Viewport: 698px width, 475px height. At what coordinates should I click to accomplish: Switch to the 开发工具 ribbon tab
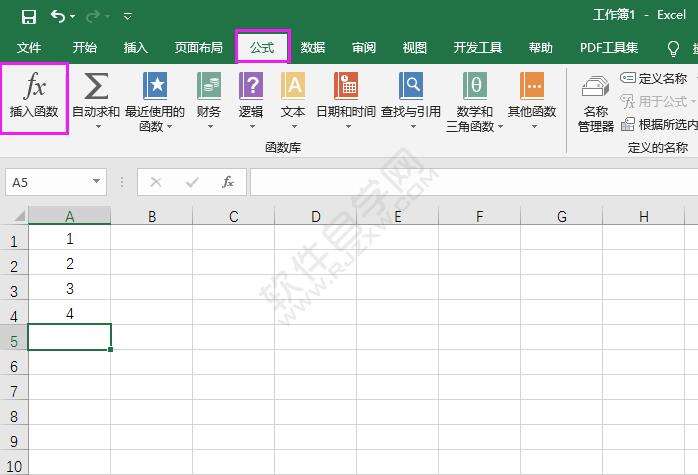click(478, 47)
